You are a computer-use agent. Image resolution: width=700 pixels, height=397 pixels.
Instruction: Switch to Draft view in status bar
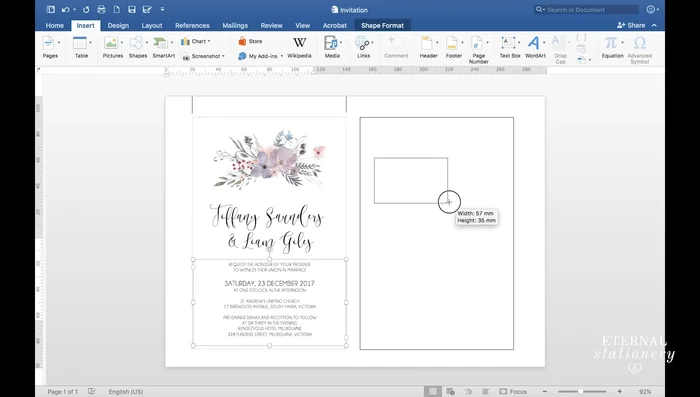click(485, 391)
